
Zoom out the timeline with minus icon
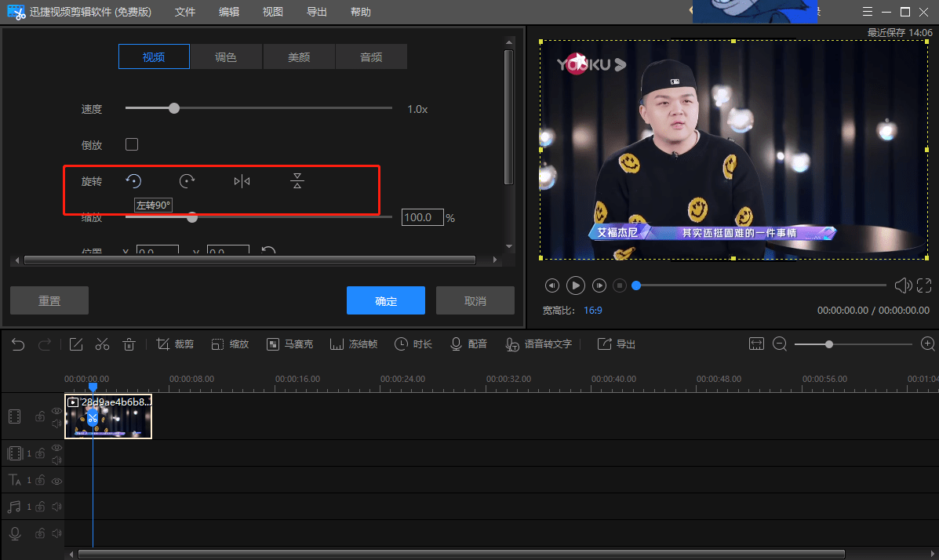pos(780,344)
